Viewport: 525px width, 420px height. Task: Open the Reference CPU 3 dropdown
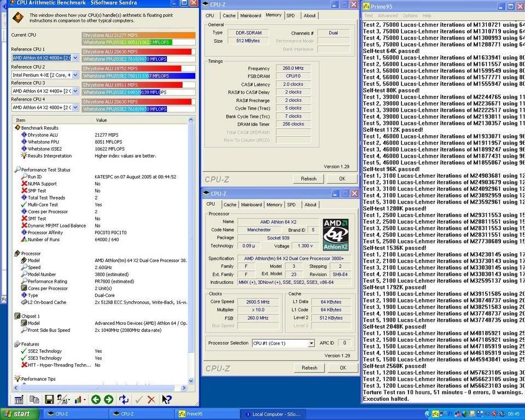[x=75, y=91]
